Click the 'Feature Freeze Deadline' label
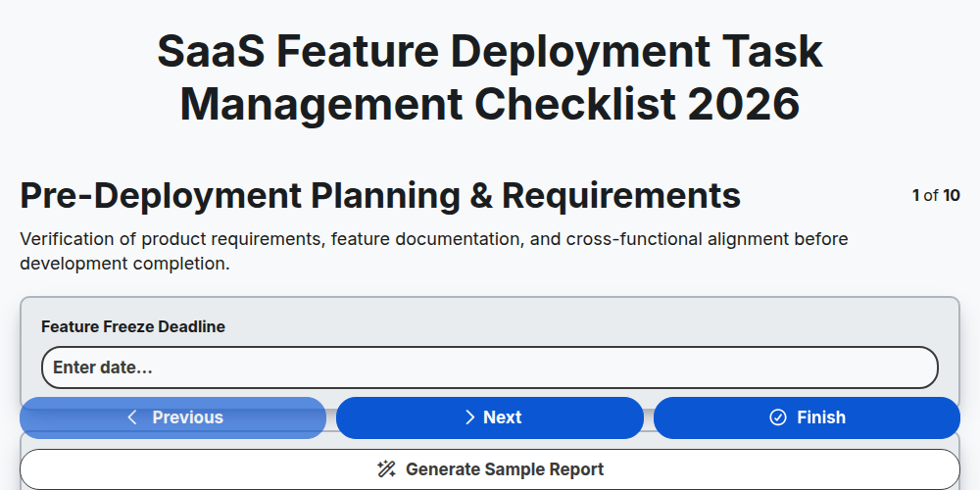Screen dimensions: 980x490 [133, 326]
